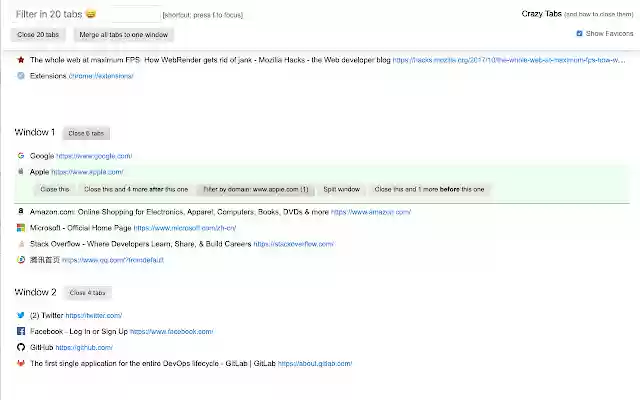Click the 'and how to close them' link
Screen dimensions: 640x400
599,14
